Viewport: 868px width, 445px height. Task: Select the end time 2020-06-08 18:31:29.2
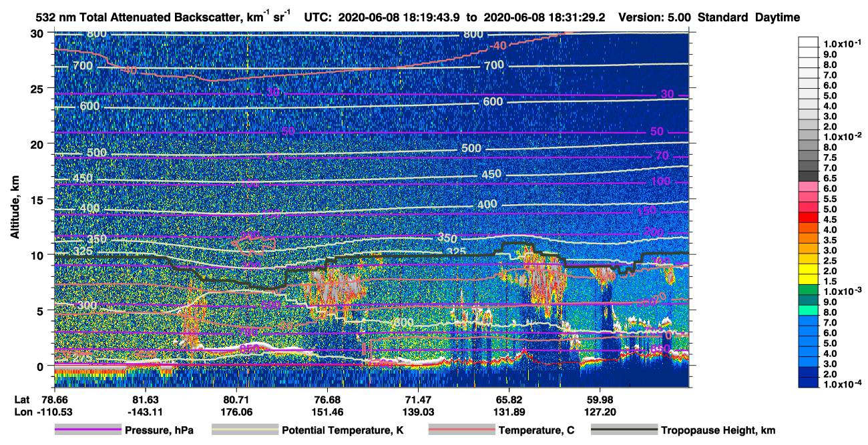point(545,17)
